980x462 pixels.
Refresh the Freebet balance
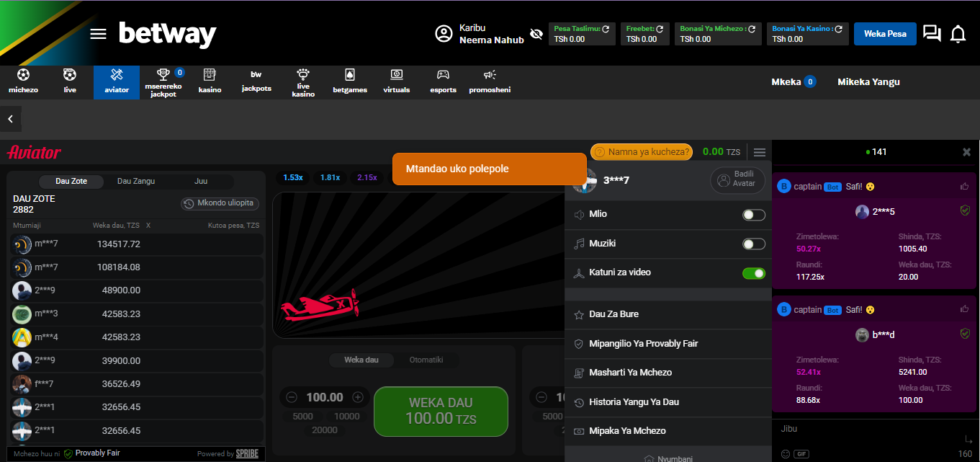[661, 29]
